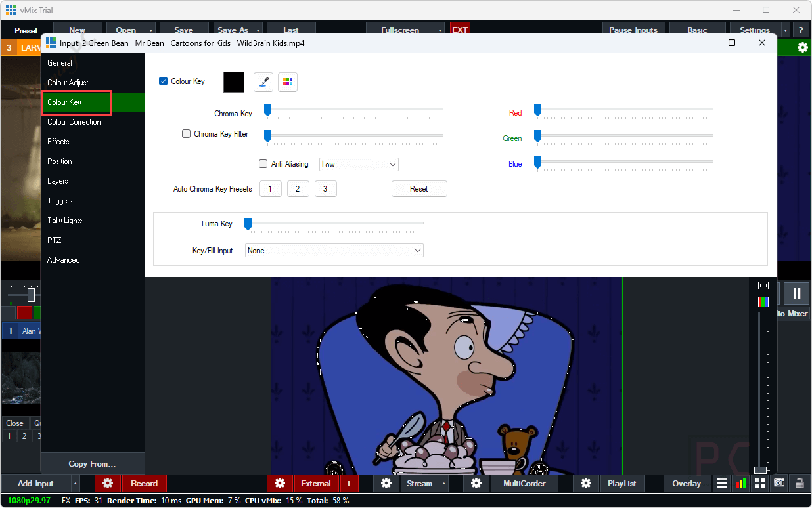Click the hamburger menu icon in bottom bar

point(722,484)
